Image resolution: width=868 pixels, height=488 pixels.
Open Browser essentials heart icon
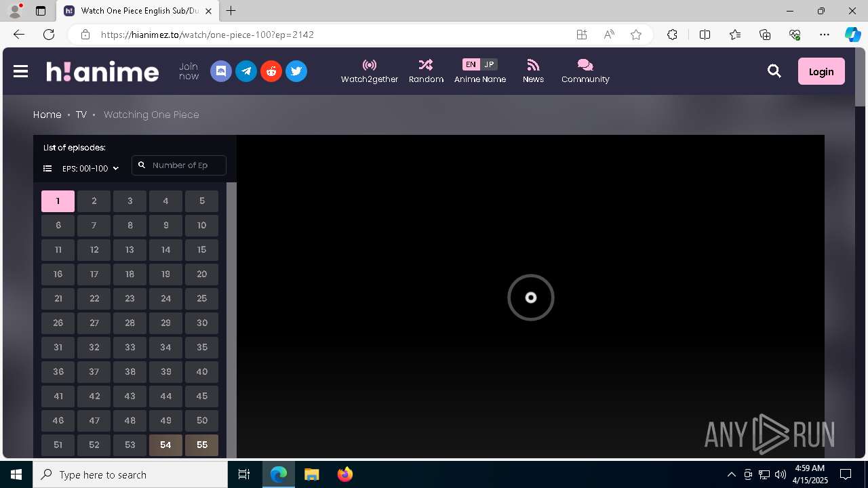(795, 35)
